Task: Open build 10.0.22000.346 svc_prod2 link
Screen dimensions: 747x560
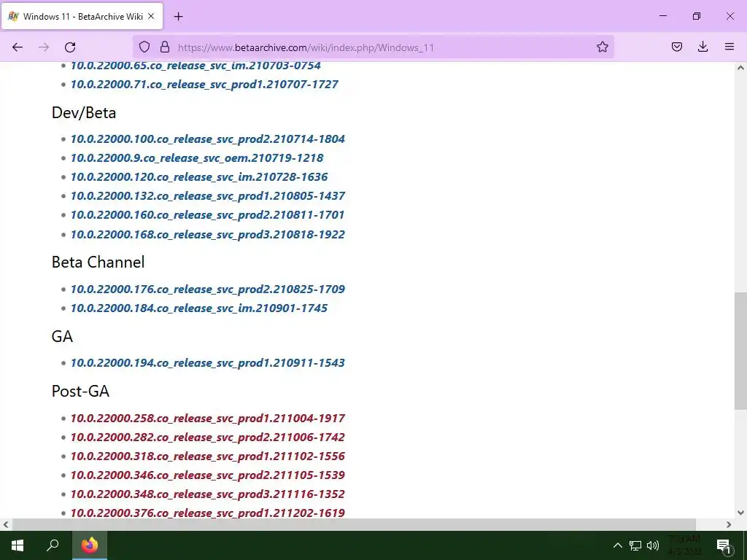Action: [x=208, y=475]
